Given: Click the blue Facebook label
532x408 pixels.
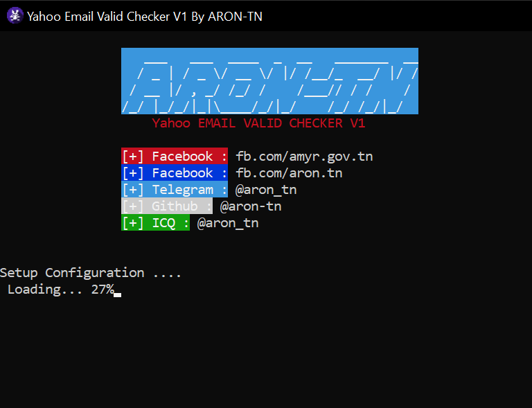Looking at the screenshot, I should click(175, 172).
